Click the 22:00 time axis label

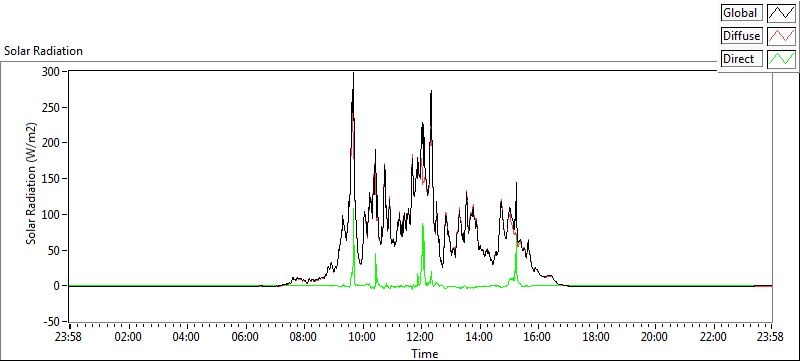click(713, 337)
